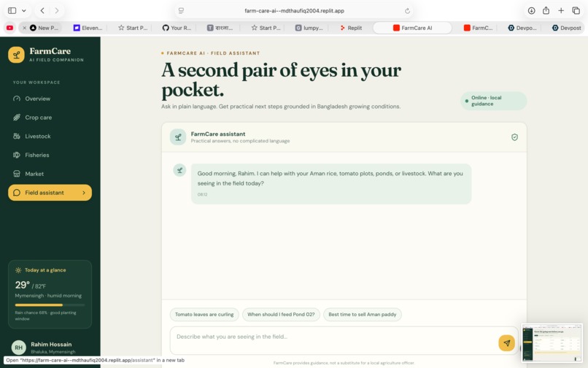Go back with Safari back arrow
The image size is (588, 368).
point(42,10)
